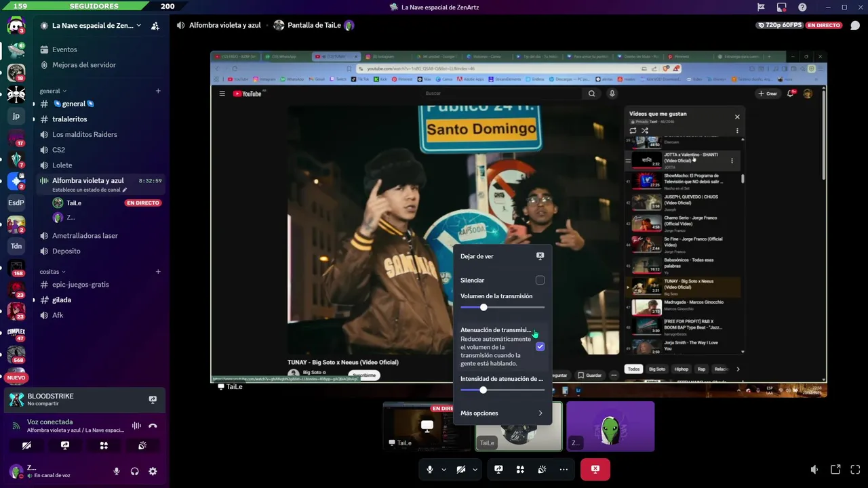Start an activity from call control bar
This screenshot has height=488, width=868.
click(x=520, y=469)
